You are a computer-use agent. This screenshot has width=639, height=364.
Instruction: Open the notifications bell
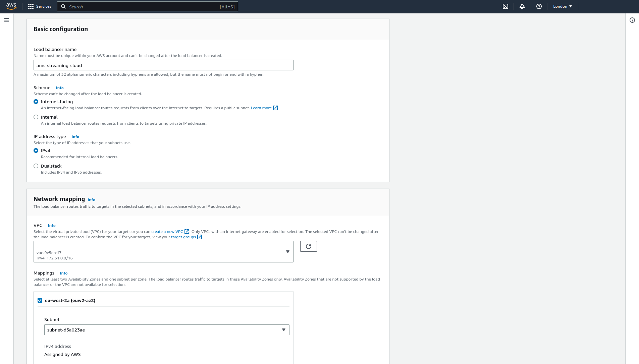pyautogui.click(x=522, y=6)
